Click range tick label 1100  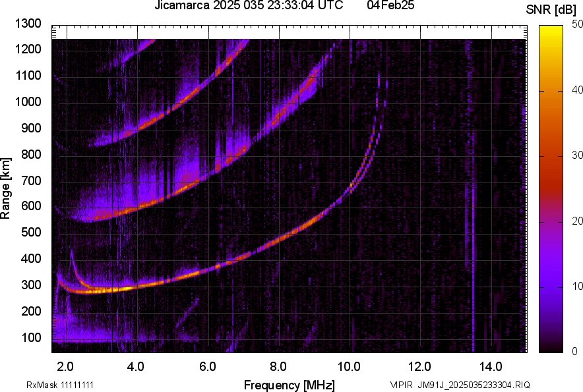point(28,75)
